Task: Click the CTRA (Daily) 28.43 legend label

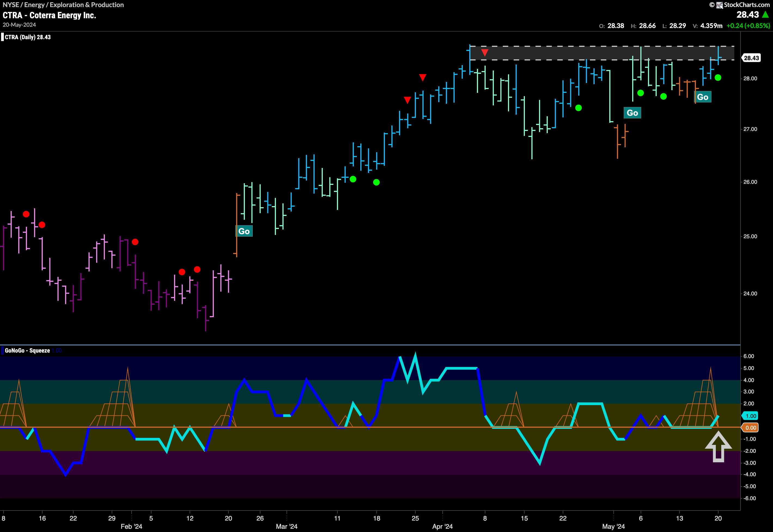Action: point(28,37)
